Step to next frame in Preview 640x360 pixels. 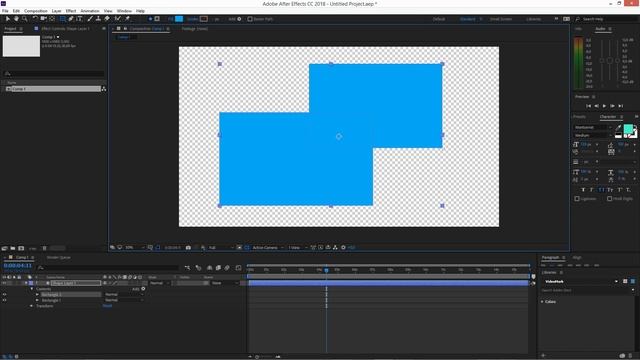click(x=613, y=106)
